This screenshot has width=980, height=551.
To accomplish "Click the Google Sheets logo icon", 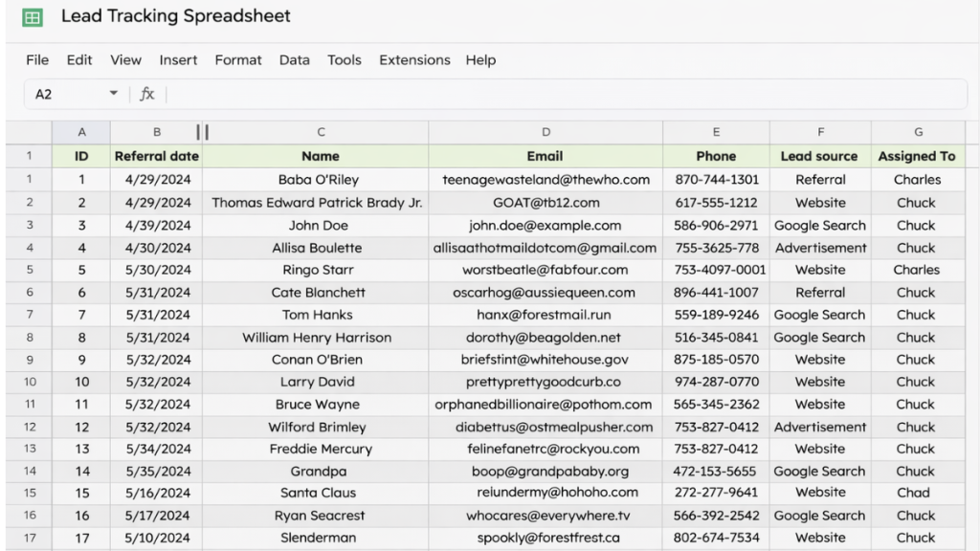I will coord(34,15).
